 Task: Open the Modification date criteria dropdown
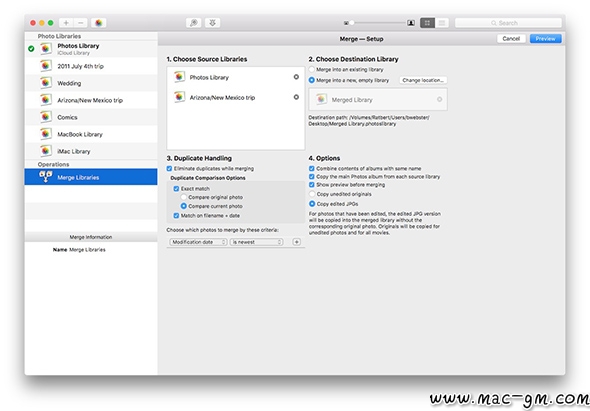coord(198,242)
